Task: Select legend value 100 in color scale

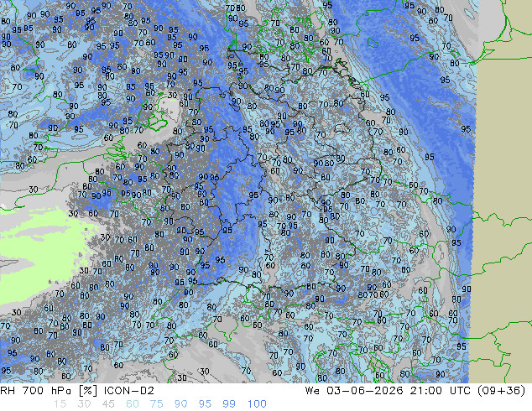Action: 257,404
